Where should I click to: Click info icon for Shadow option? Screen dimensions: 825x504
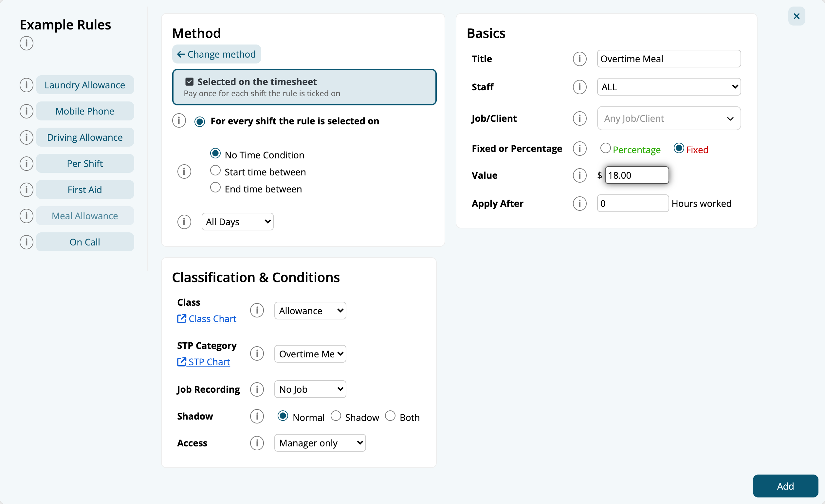click(257, 416)
